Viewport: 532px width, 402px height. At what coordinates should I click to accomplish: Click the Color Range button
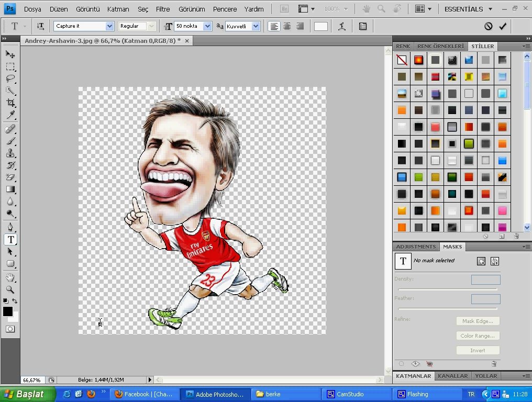coord(478,336)
